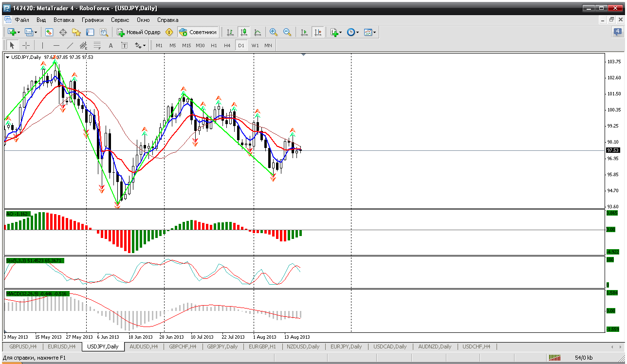This screenshot has width=627, height=364.
Task: Switch chart to line chart display
Action: [258, 32]
